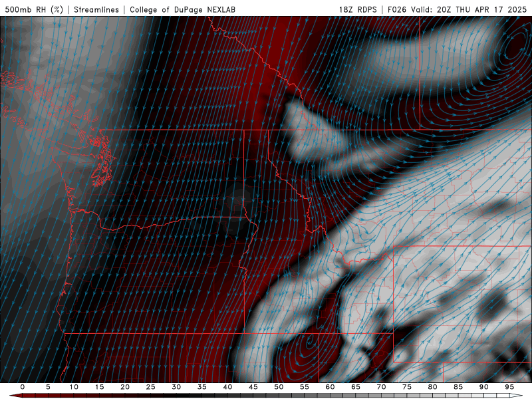Click the colorbar label "65"

tap(356, 387)
